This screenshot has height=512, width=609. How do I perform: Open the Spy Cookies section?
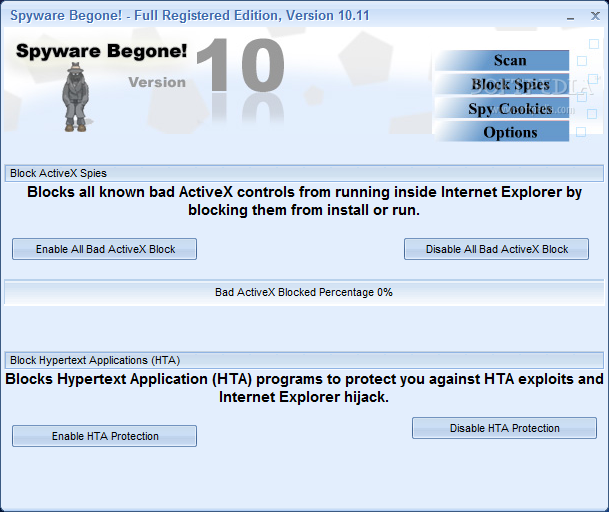pos(502,108)
